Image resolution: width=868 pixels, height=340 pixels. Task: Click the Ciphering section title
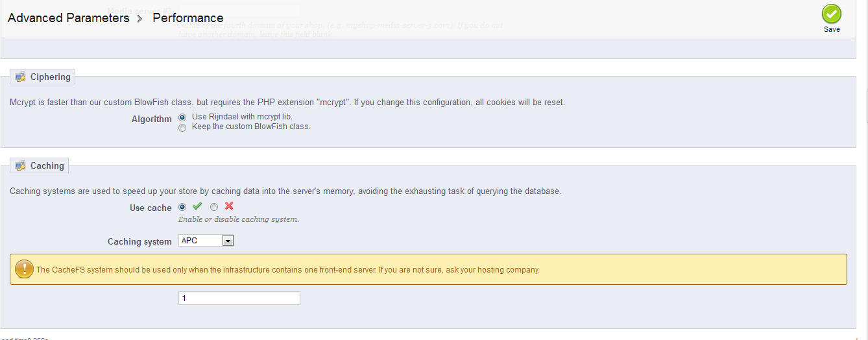50,77
